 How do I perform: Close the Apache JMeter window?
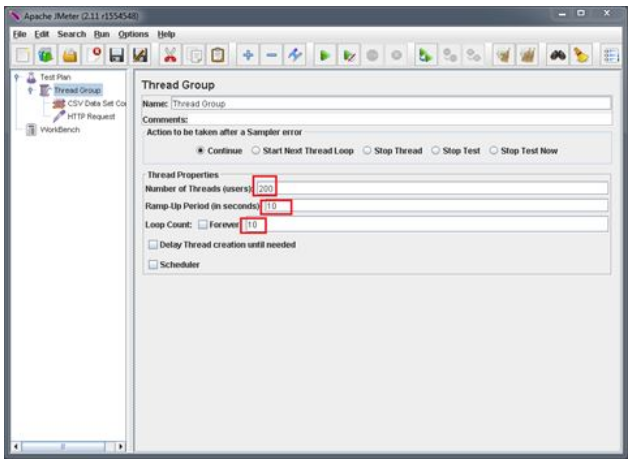pos(607,13)
